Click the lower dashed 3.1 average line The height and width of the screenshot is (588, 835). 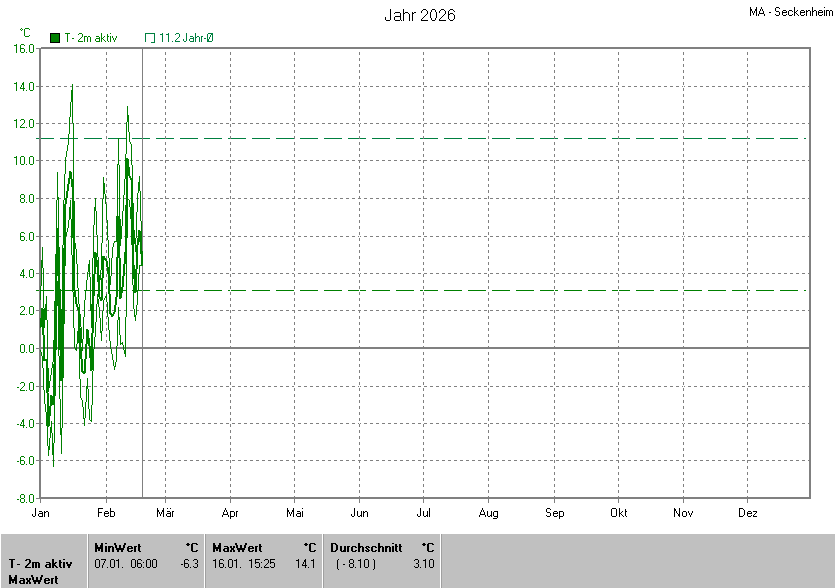(500, 290)
